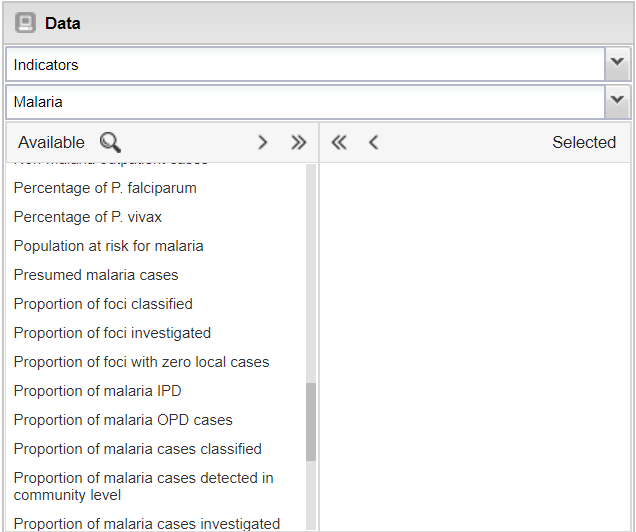Open the Indicators dropdown arrow
Screen dimensions: 636x532
617,64
